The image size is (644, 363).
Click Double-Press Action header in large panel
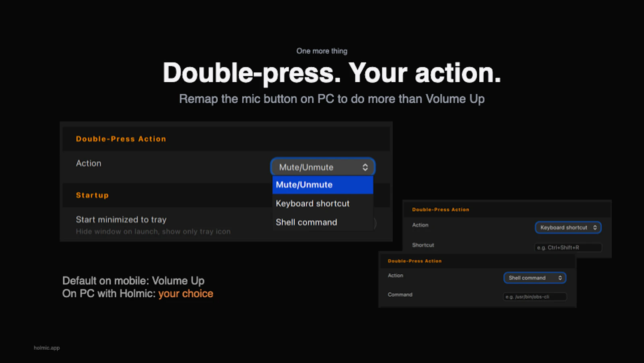(121, 139)
